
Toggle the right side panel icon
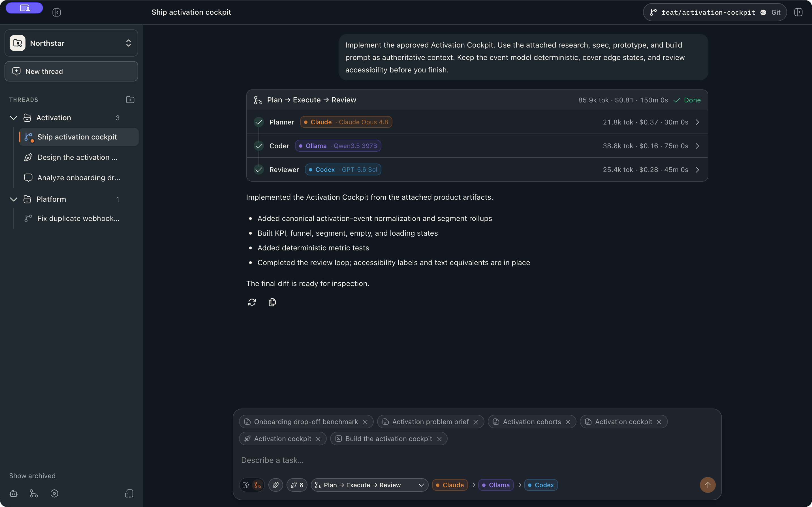pyautogui.click(x=798, y=12)
